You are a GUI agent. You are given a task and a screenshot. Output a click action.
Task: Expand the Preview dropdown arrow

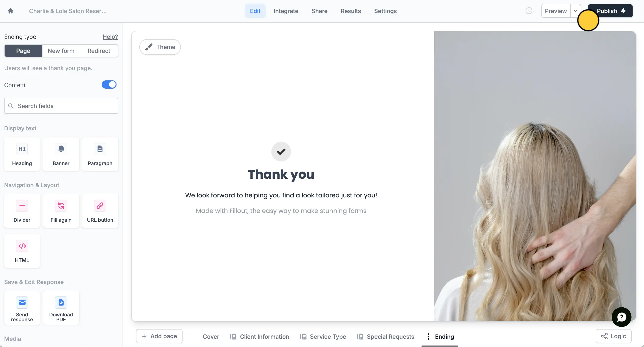[575, 11]
